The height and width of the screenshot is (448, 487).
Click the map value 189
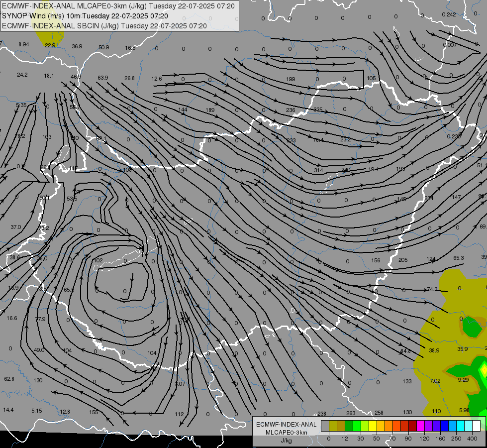210,110
